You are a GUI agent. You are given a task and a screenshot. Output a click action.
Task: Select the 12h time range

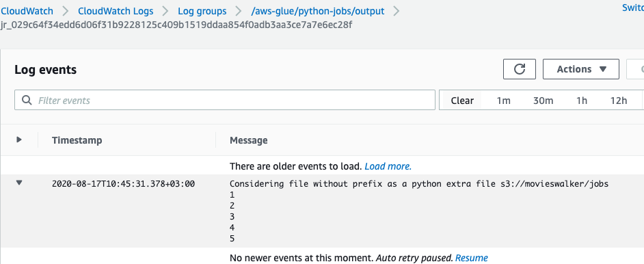619,101
